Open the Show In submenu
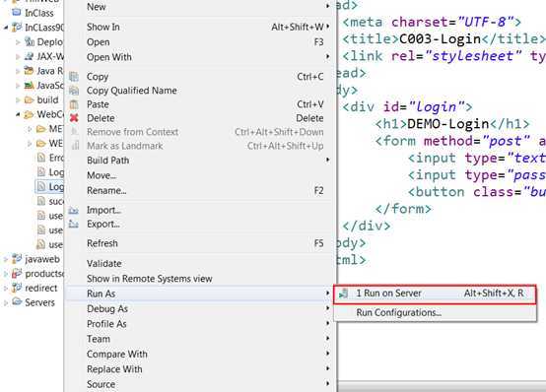546x392 pixels. pyautogui.click(x=200, y=27)
